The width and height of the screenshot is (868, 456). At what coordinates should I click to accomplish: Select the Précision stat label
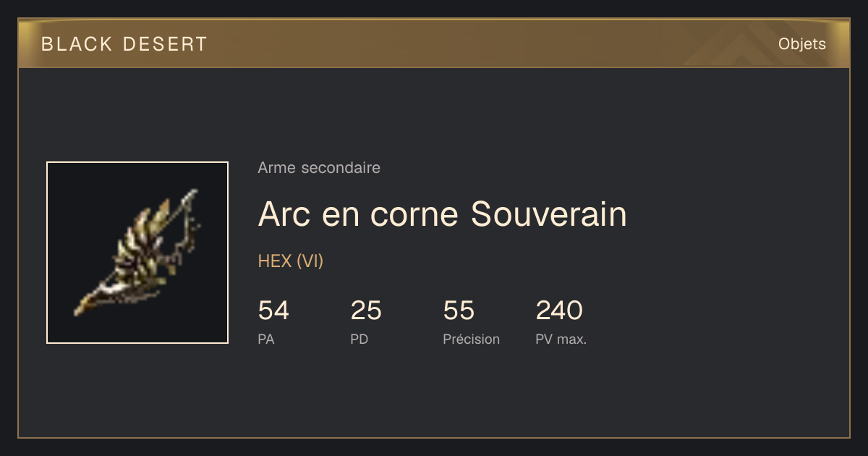472,339
